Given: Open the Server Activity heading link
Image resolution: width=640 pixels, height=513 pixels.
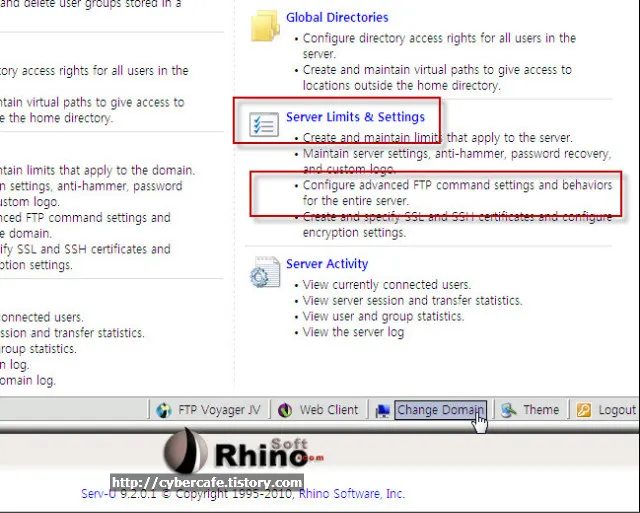Looking at the screenshot, I should [x=327, y=264].
